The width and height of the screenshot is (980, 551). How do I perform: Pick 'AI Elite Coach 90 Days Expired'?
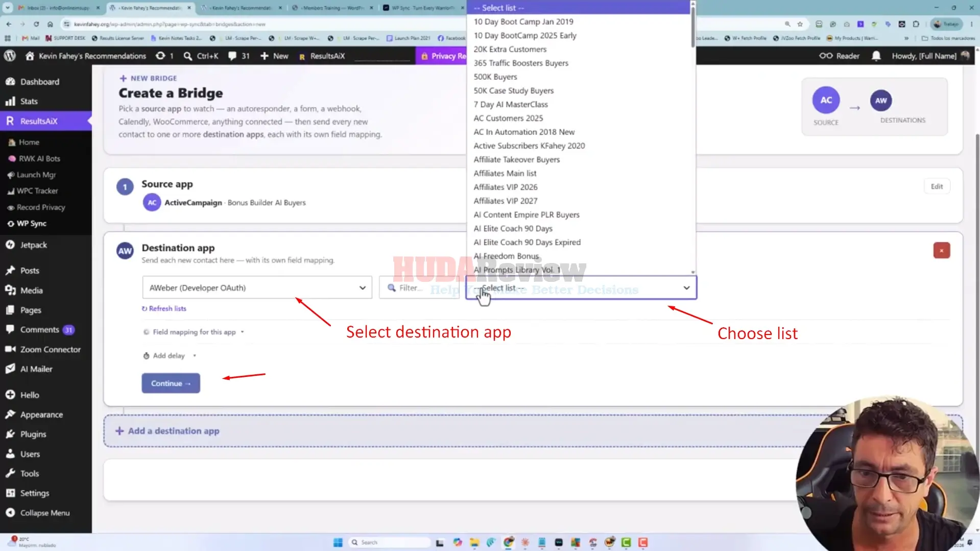point(527,242)
